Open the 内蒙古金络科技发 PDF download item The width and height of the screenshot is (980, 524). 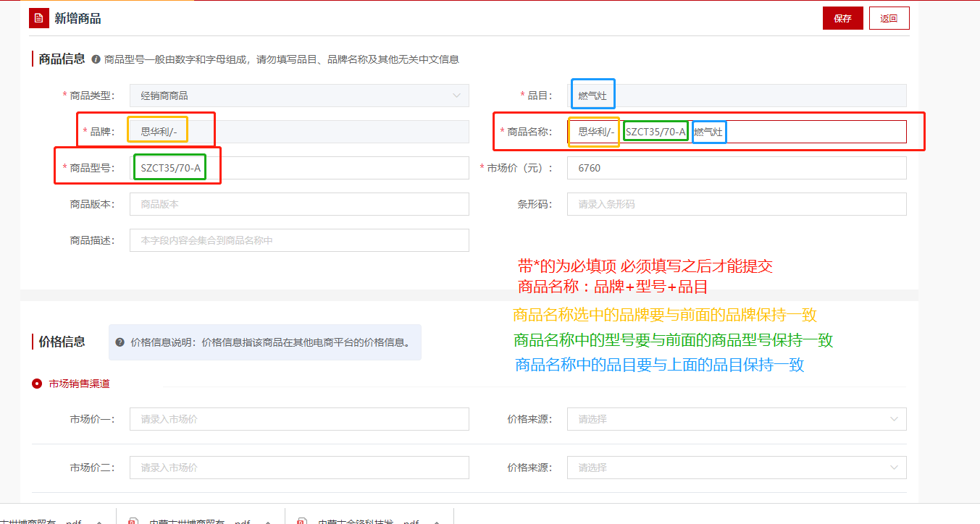pyautogui.click(x=359, y=521)
